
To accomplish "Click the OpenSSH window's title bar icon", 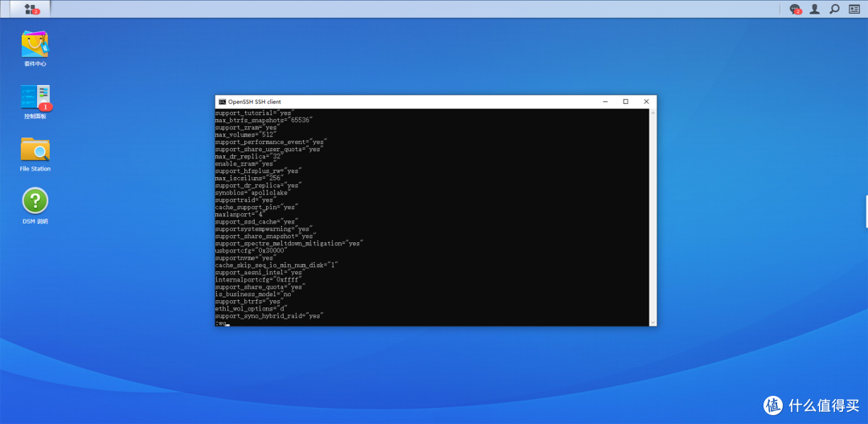I will 222,102.
